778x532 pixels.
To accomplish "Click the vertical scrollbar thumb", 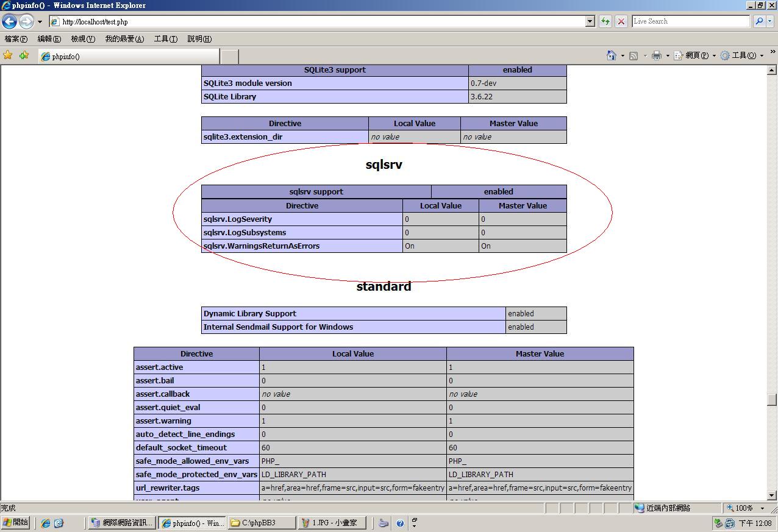I will [772, 400].
